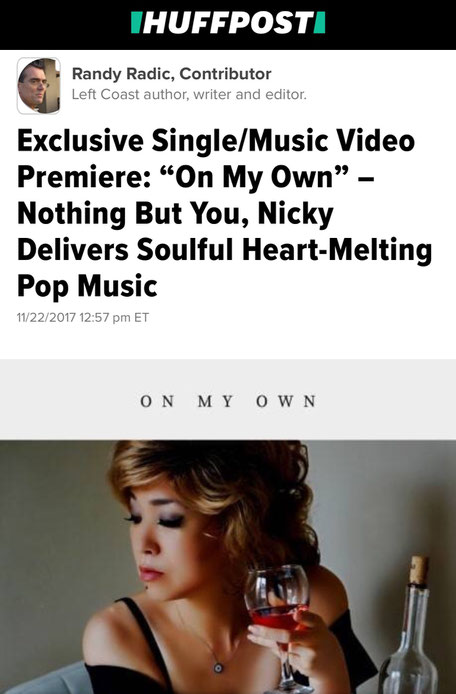Click the cork on top of the bottle
Image resolution: width=456 pixels, height=694 pixels.
click(419, 570)
